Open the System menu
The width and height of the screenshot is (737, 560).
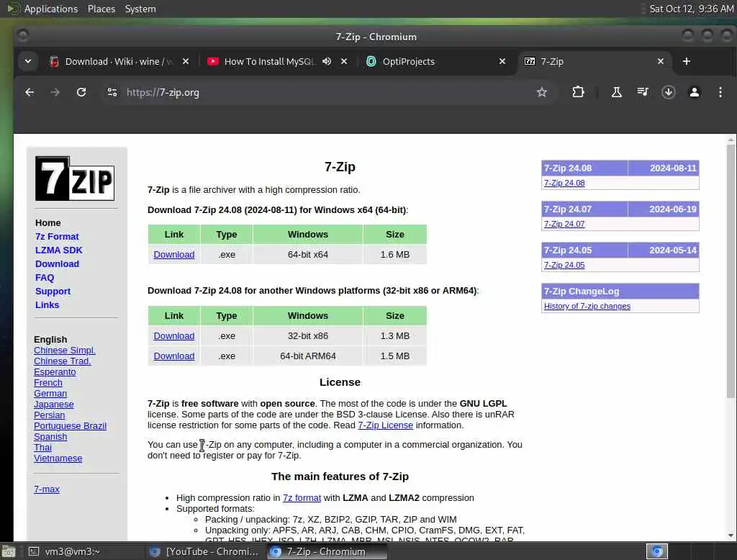coord(140,9)
